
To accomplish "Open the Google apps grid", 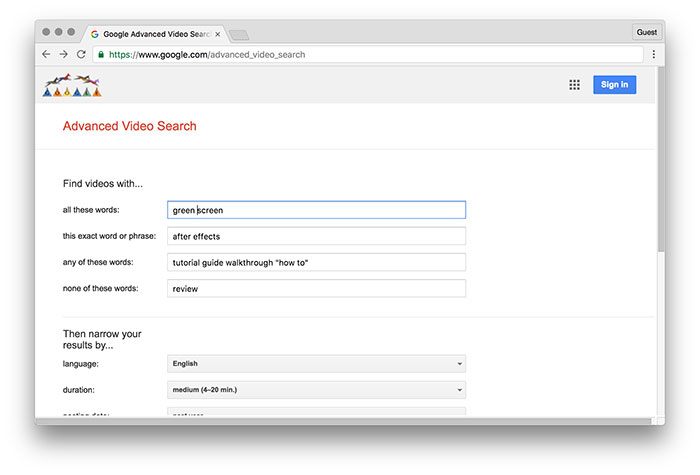I will pos(574,85).
